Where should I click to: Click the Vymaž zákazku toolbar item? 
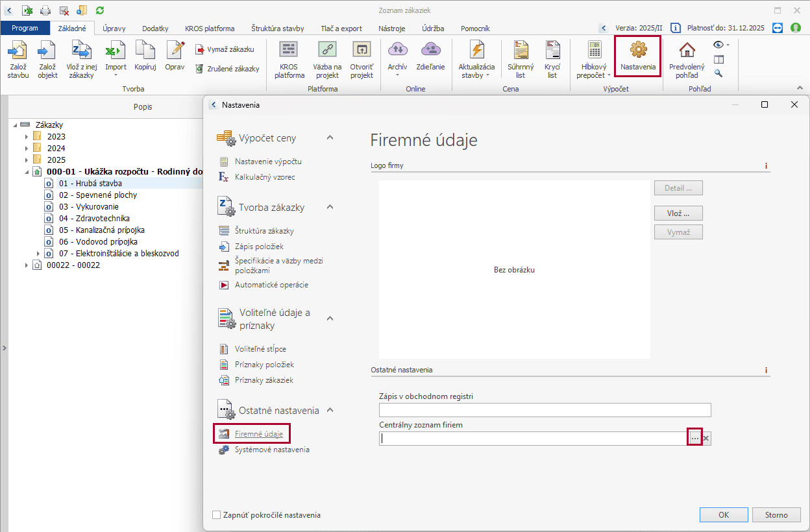225,49
